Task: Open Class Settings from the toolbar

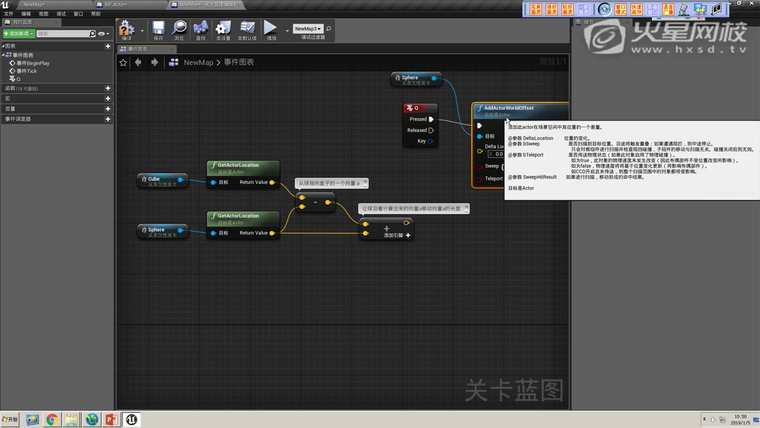Action: click(x=223, y=28)
